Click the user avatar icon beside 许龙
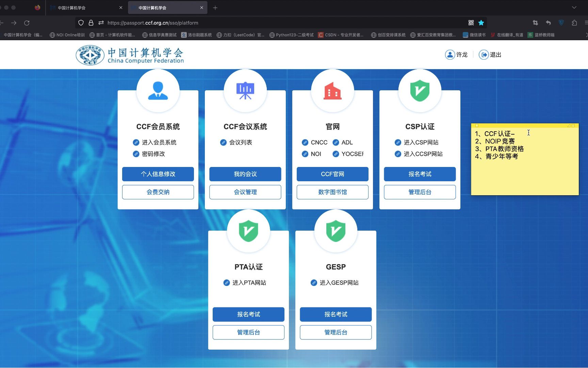588x368 pixels. click(x=450, y=55)
